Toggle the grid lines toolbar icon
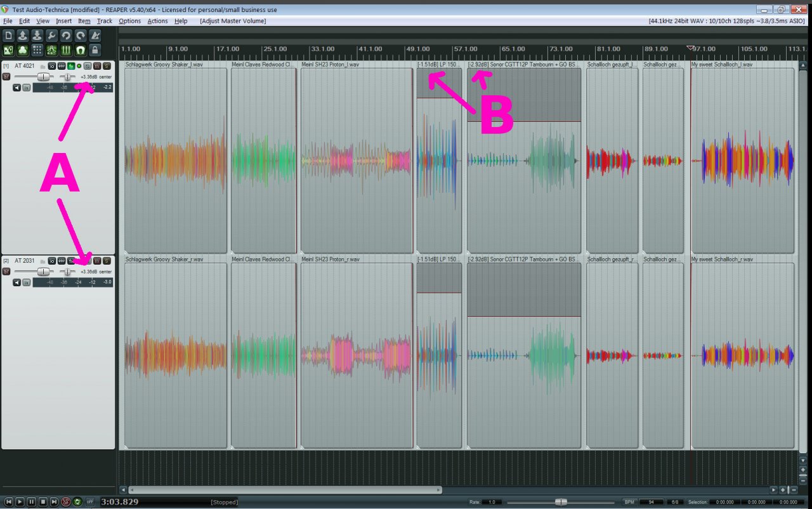812x509 pixels. pos(66,50)
